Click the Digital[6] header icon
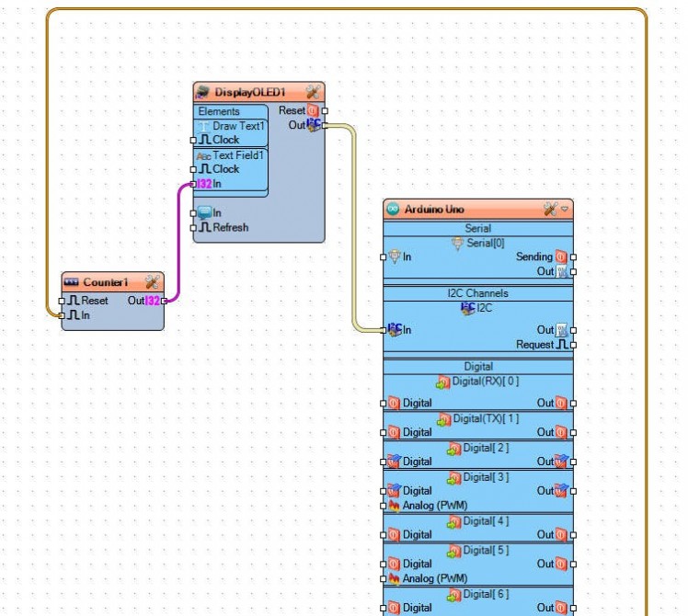The width and height of the screenshot is (688, 616). point(454,595)
